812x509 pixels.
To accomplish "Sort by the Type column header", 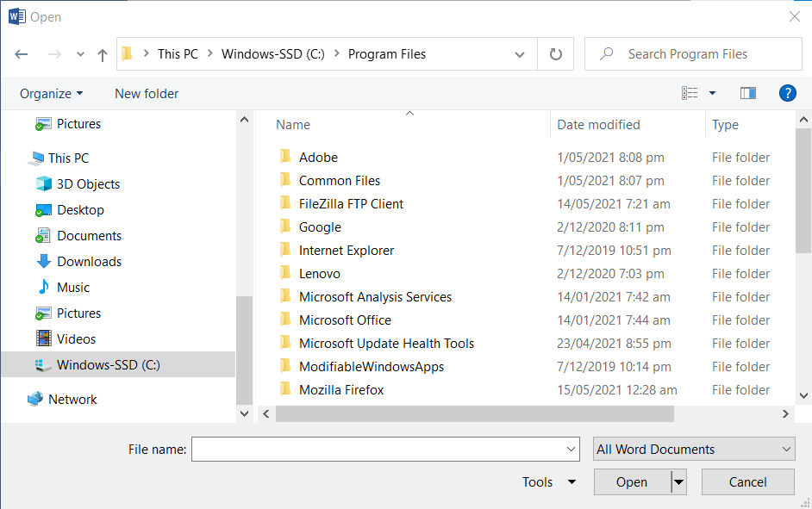I will [x=725, y=125].
